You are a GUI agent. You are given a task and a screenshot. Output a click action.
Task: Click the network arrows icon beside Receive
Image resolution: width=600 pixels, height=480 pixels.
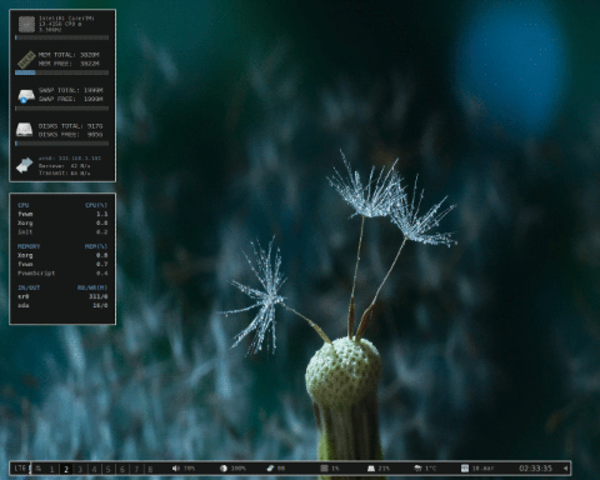pyautogui.click(x=24, y=165)
